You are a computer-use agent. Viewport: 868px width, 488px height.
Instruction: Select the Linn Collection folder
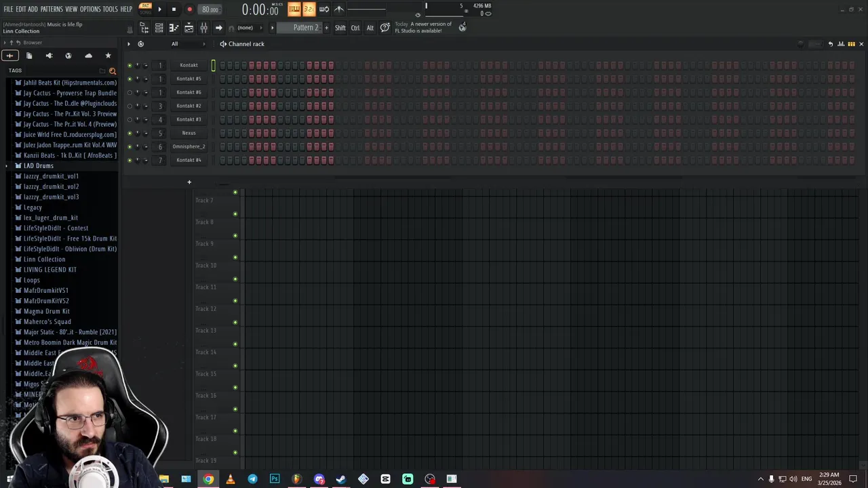[x=44, y=260]
